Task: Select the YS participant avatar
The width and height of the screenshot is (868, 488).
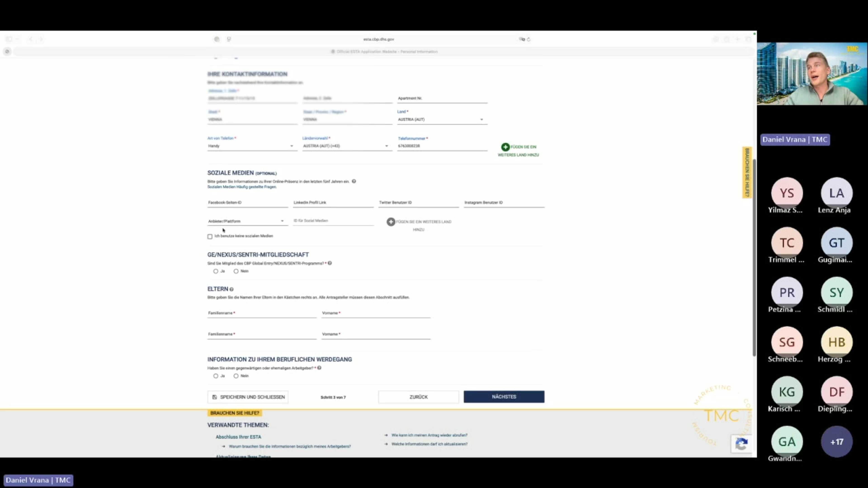Action: coord(787,193)
